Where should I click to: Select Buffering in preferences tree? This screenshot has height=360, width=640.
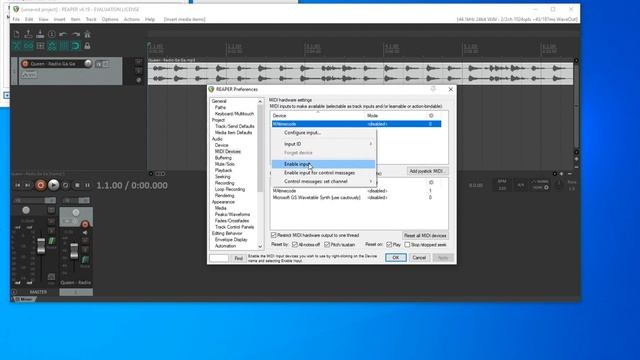(x=223, y=158)
